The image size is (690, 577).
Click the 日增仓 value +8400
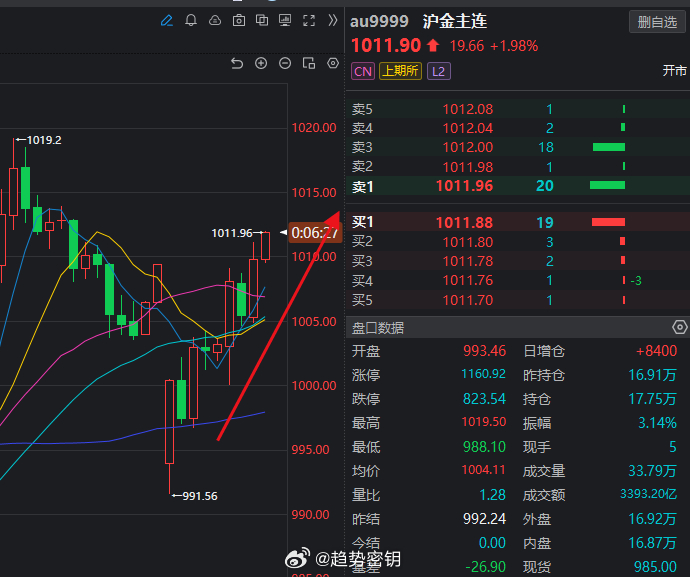point(656,351)
